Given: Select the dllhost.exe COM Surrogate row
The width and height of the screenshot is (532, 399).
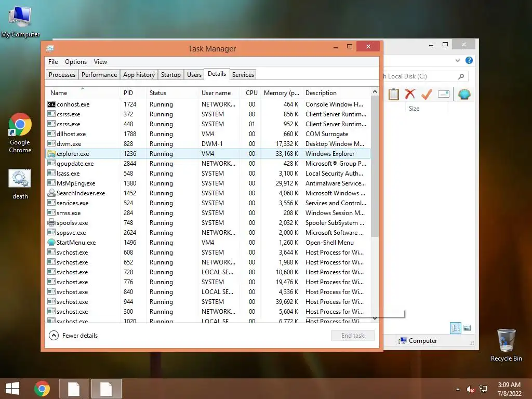Looking at the screenshot, I should point(208,134).
